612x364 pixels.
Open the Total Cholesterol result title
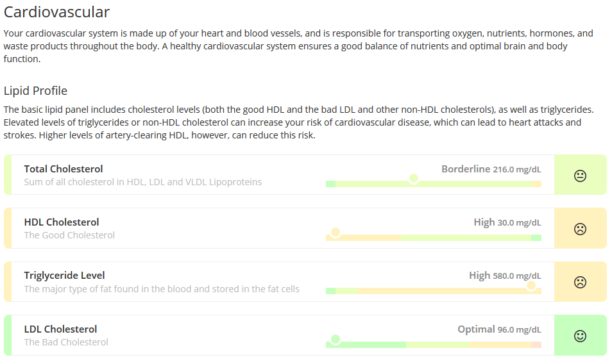tap(64, 169)
